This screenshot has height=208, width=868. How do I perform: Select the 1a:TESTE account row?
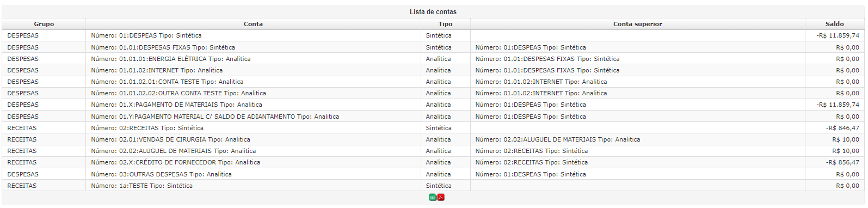433,186
